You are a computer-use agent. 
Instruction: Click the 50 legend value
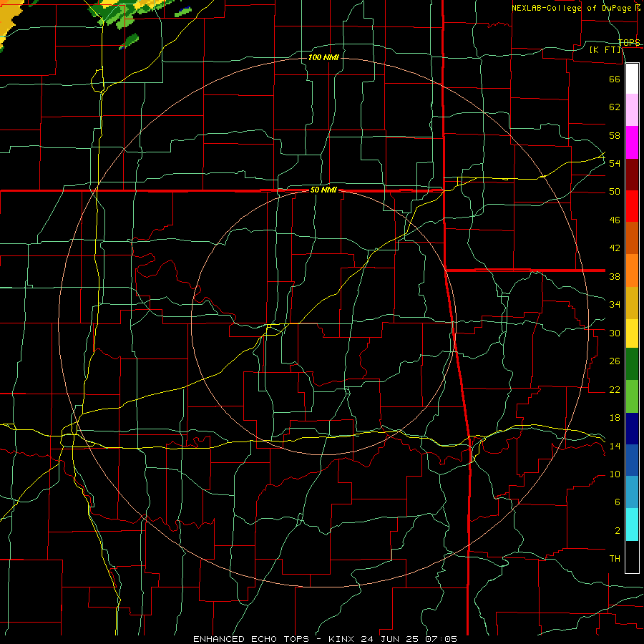click(615, 191)
